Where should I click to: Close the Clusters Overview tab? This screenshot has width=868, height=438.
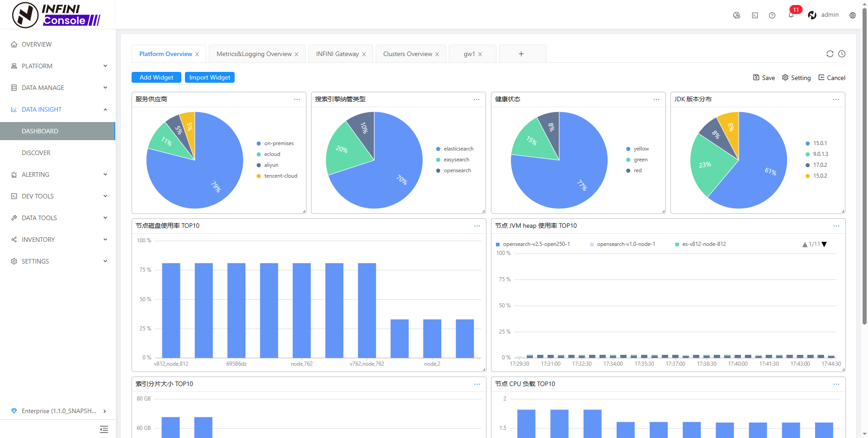(437, 54)
